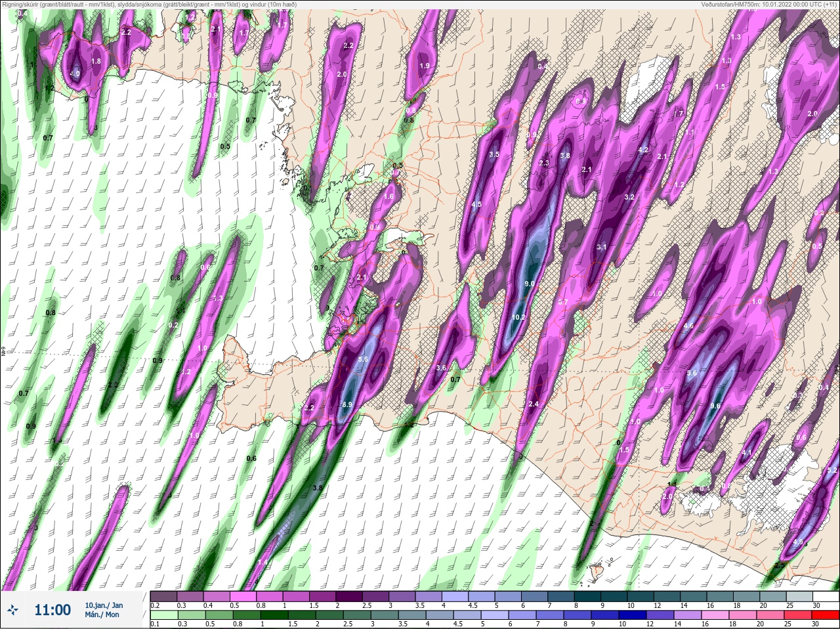This screenshot has width=840, height=629.
Task: Click the 4.2 precipitation value on the map
Action: 643,150
